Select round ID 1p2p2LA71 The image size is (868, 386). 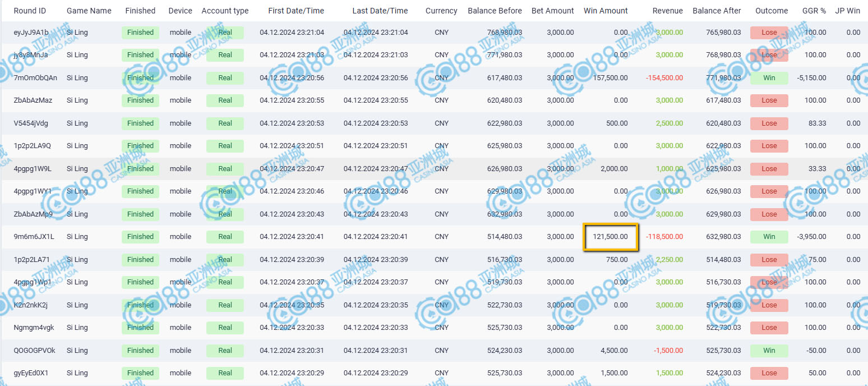[x=31, y=260]
